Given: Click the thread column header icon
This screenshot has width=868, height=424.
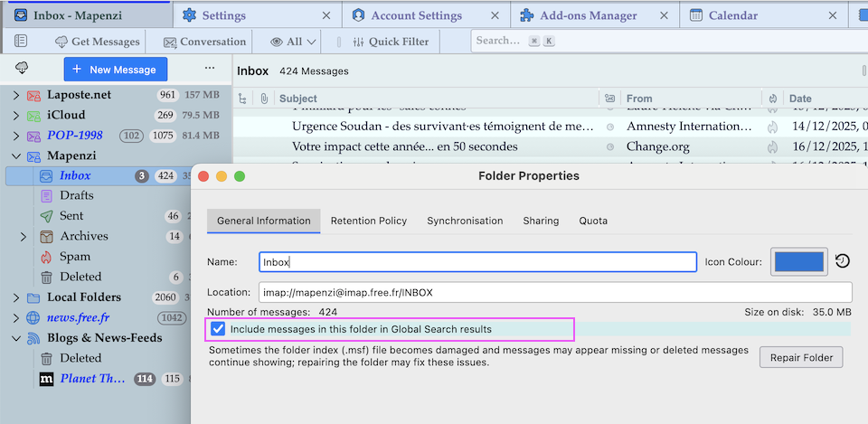Looking at the screenshot, I should point(242,99).
